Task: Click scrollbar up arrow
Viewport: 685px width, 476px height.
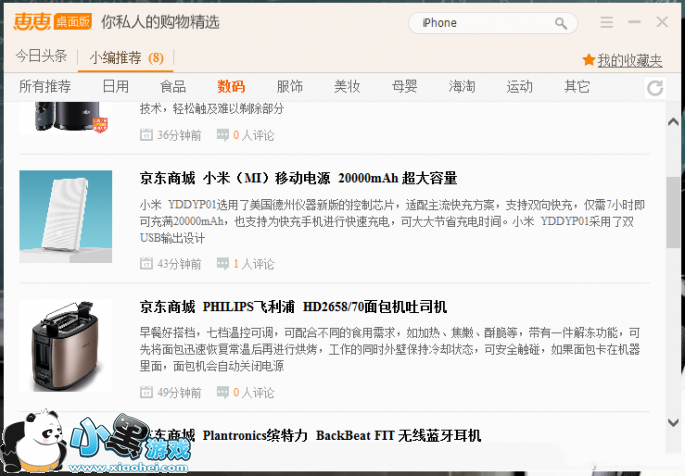Action: tap(673, 122)
